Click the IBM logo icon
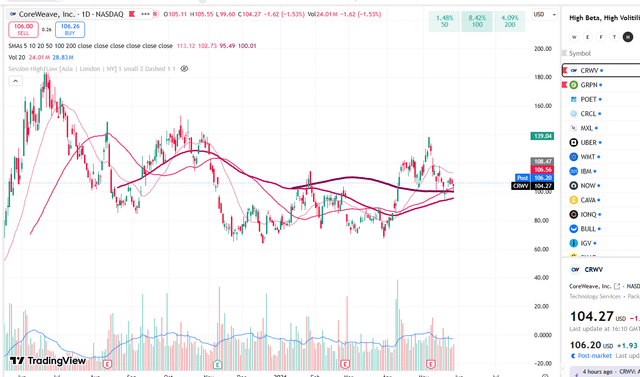Viewport: 640px width, 377px height. tap(574, 171)
